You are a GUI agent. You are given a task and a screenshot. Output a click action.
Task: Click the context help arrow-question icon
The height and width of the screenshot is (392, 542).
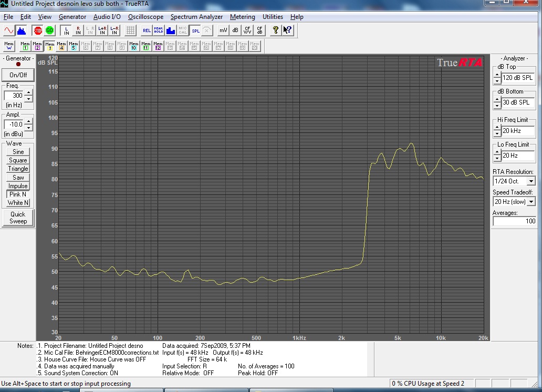288,30
